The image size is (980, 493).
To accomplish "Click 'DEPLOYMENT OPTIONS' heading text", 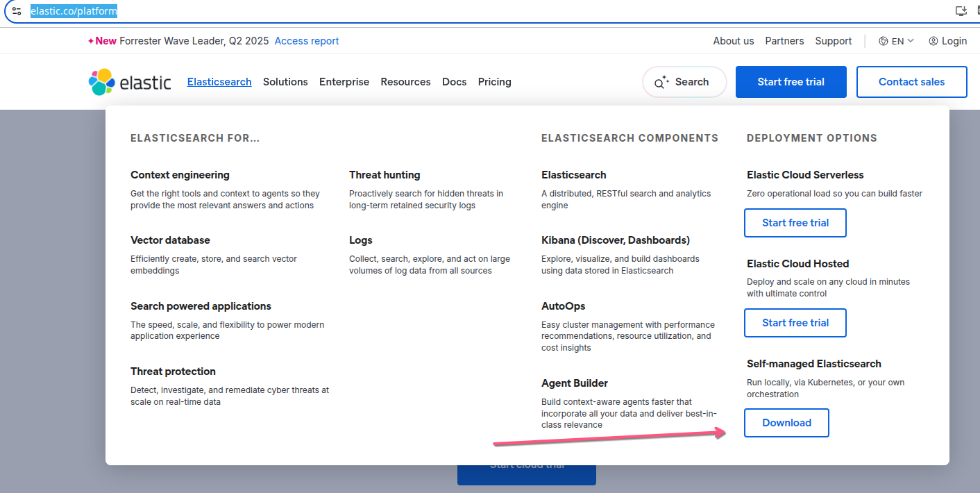I will coord(812,138).
